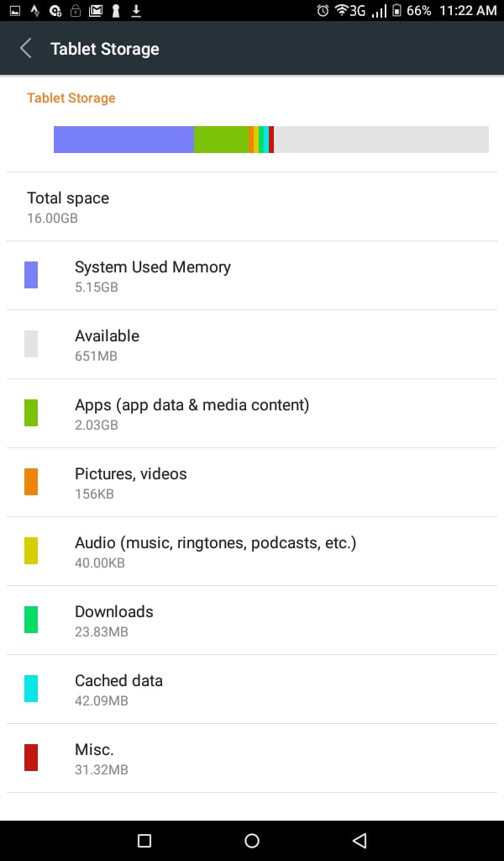Viewport: 504px width, 861px height.
Task: Open Audio (music, ringtones, podcasts) entry
Action: (x=252, y=552)
